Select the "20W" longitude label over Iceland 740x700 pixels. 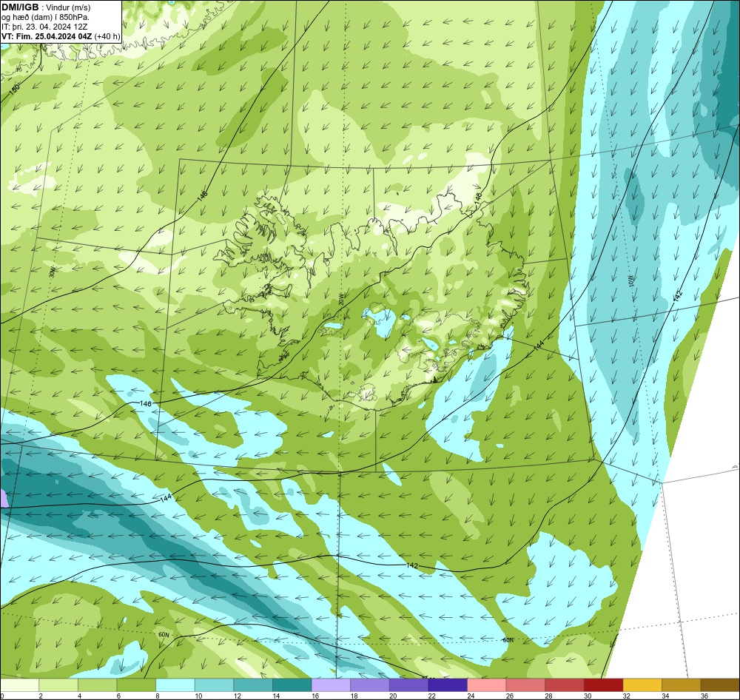pyautogui.click(x=340, y=299)
